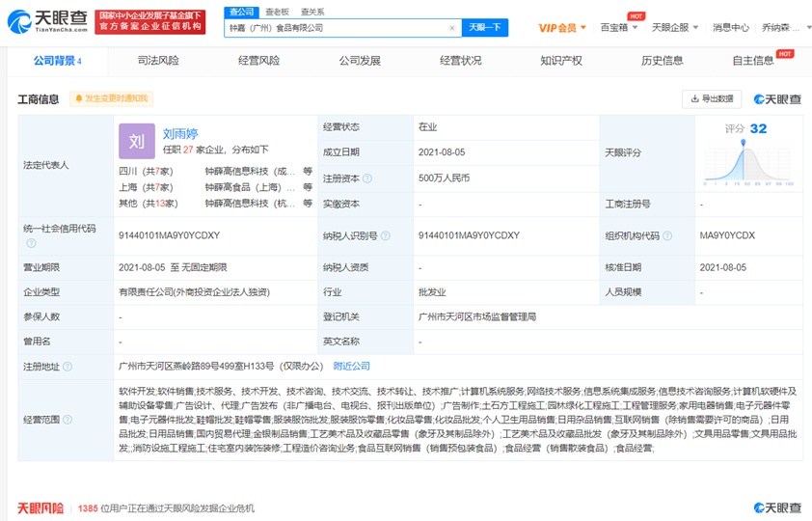Viewport: 812px width, 521px height.
Task: Click the purple 刘 avatar
Action: tap(137, 141)
